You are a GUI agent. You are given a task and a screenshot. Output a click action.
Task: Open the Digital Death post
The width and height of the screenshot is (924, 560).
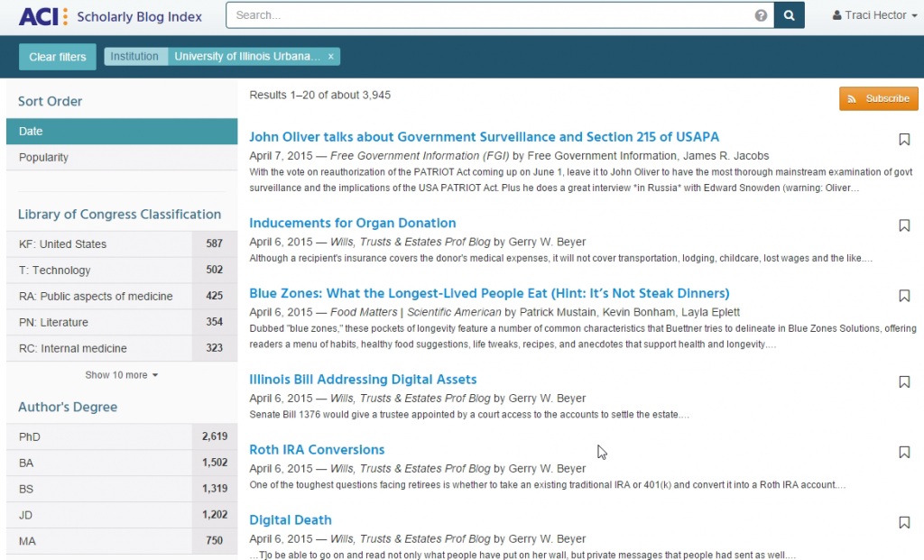point(291,520)
